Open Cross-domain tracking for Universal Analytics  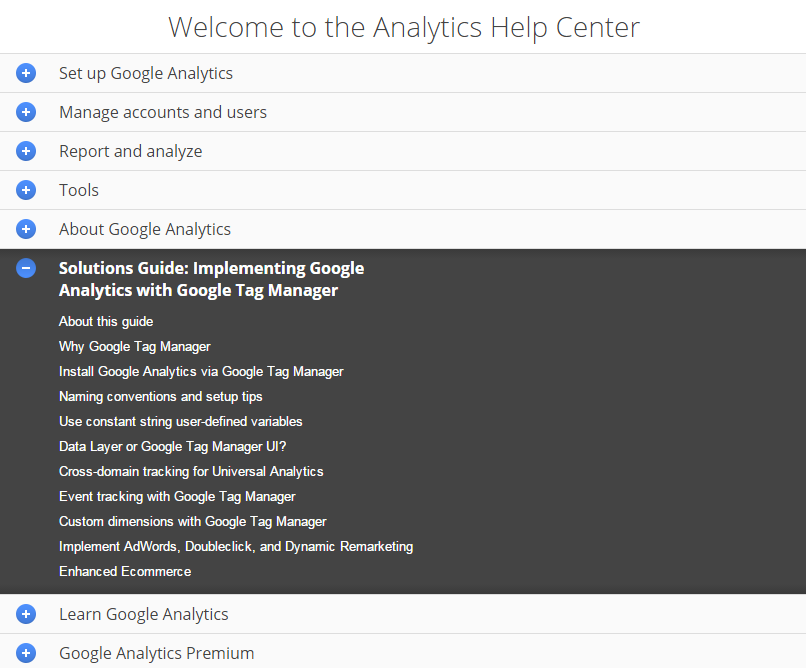click(191, 471)
